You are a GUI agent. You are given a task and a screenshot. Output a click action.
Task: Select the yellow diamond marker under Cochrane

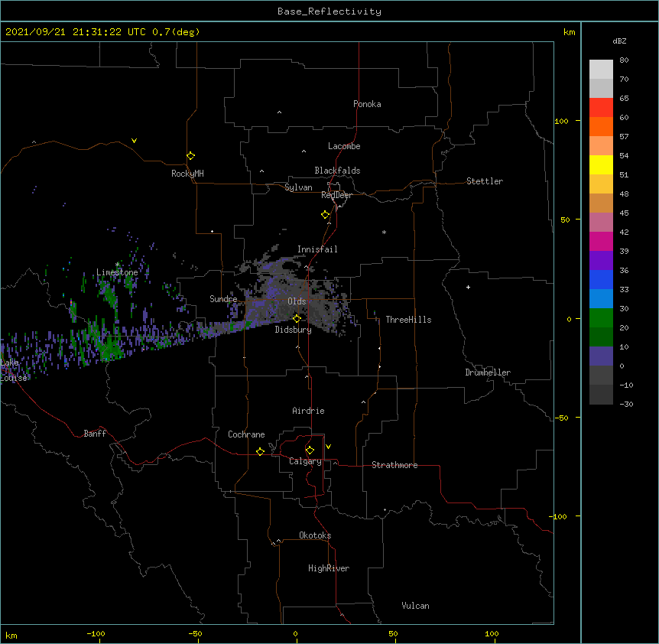[260, 451]
